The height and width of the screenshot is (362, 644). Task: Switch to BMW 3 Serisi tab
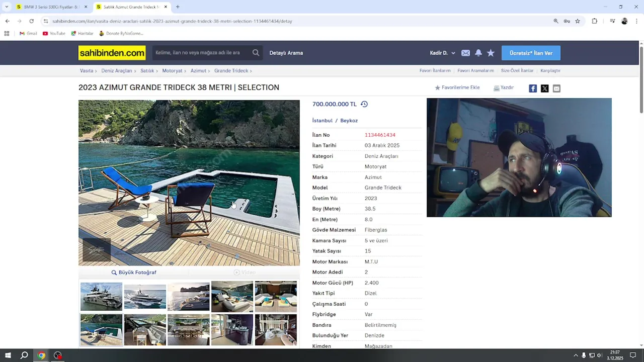[x=51, y=7]
